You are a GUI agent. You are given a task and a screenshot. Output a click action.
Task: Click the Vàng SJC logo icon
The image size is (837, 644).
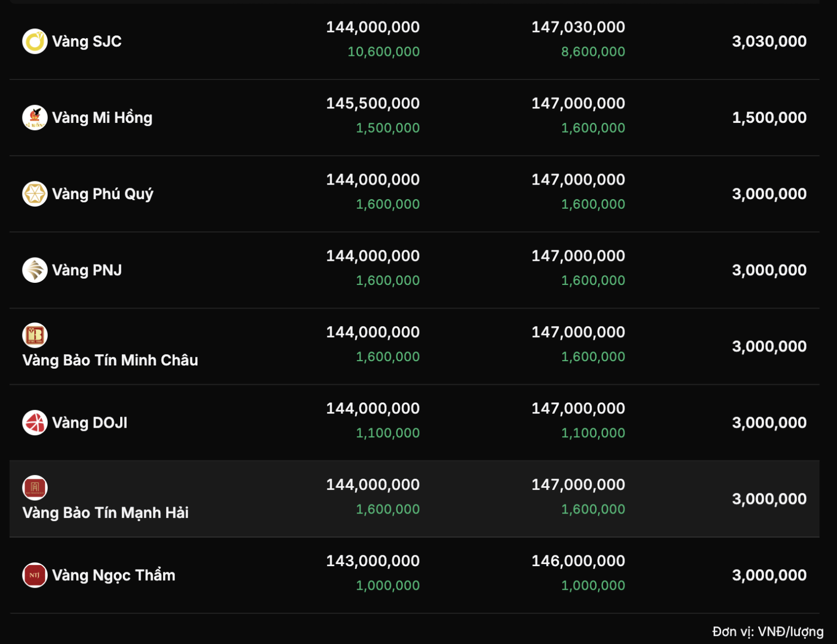click(35, 41)
